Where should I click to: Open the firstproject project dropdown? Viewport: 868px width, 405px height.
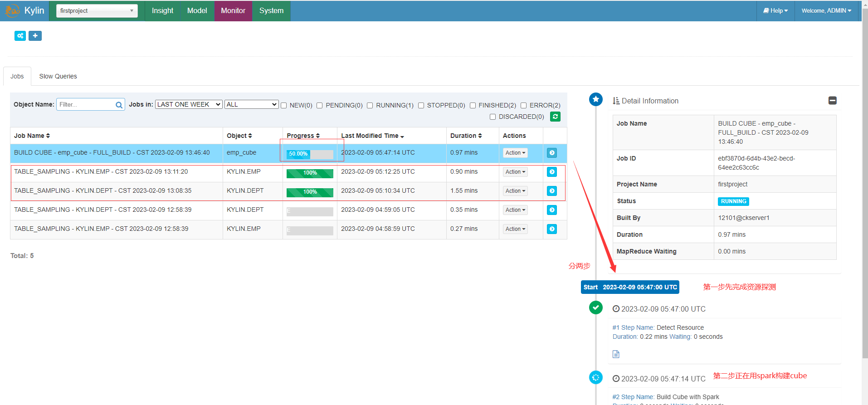pos(97,10)
